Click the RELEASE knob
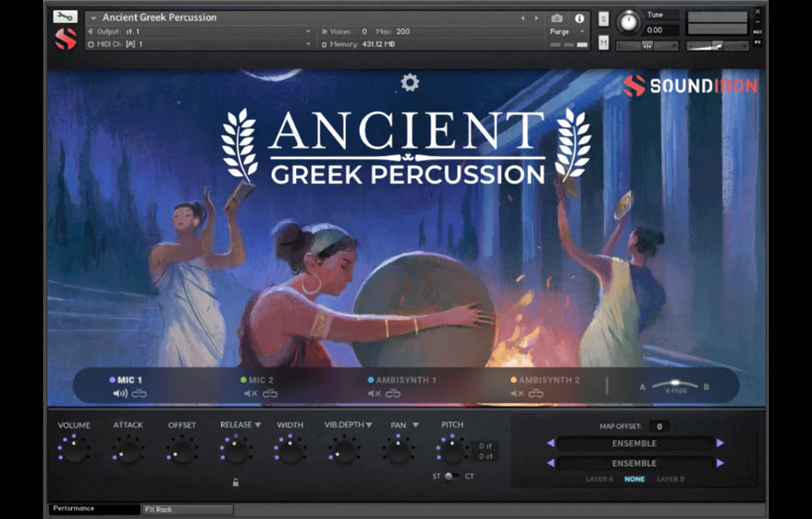 click(236, 450)
